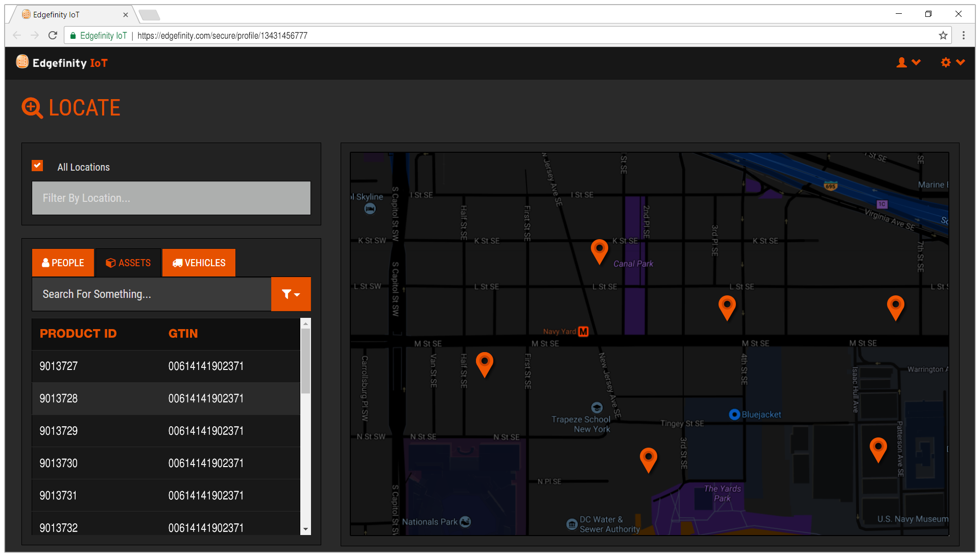The height and width of the screenshot is (557, 980).
Task: Focus the Filter By Location field
Action: (x=171, y=198)
